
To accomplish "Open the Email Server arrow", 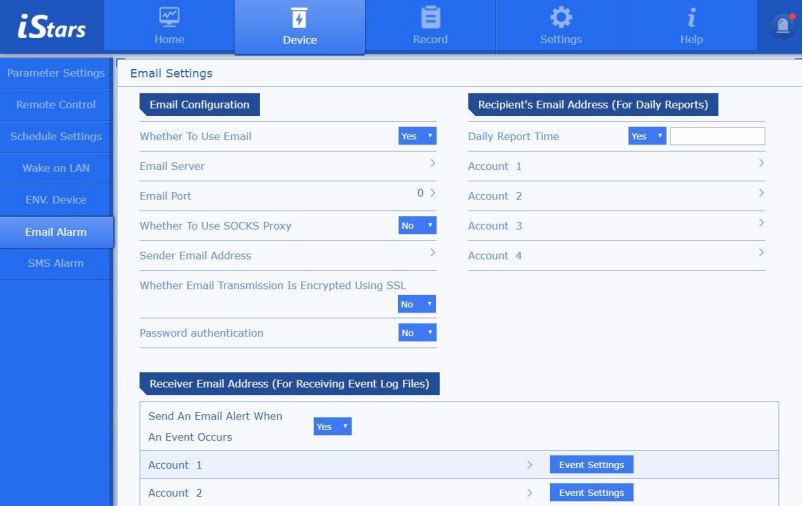I will 432,163.
